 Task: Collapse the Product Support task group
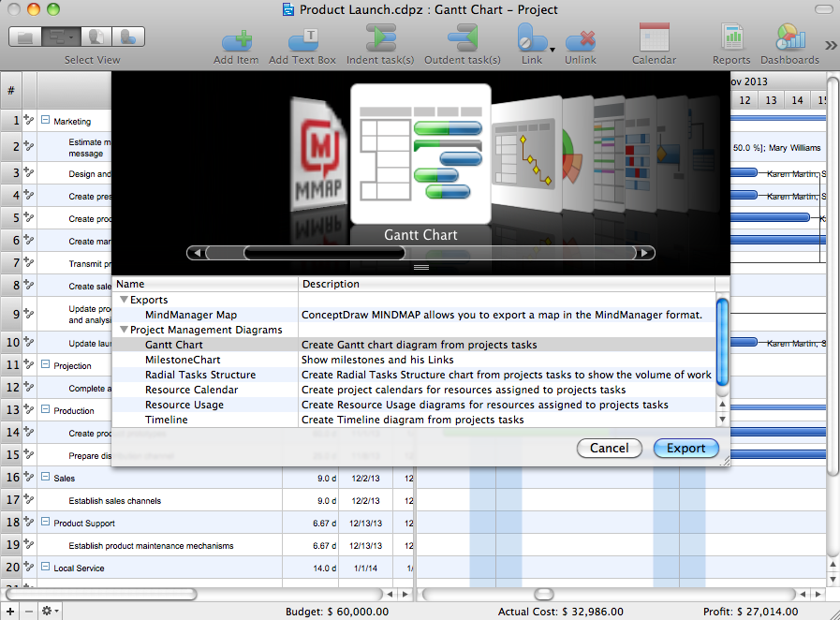click(46, 522)
